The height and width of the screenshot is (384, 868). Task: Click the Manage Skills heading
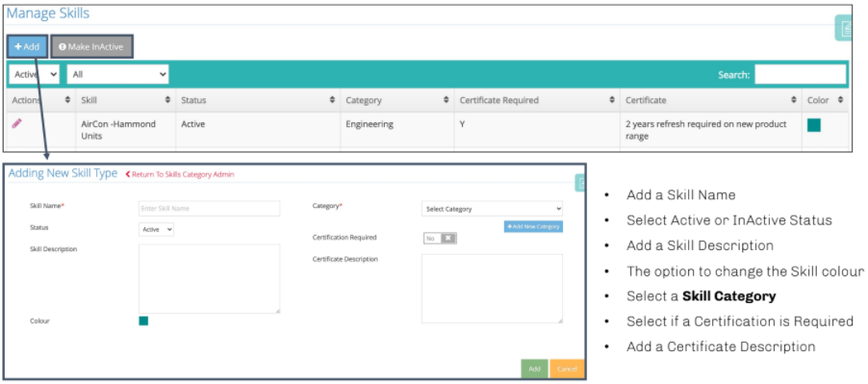47,13
